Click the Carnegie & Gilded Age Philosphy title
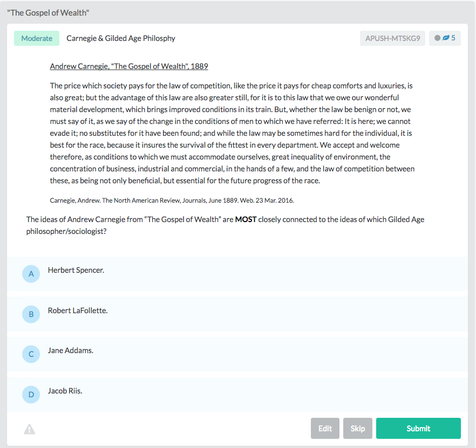476x448 pixels. (x=121, y=38)
